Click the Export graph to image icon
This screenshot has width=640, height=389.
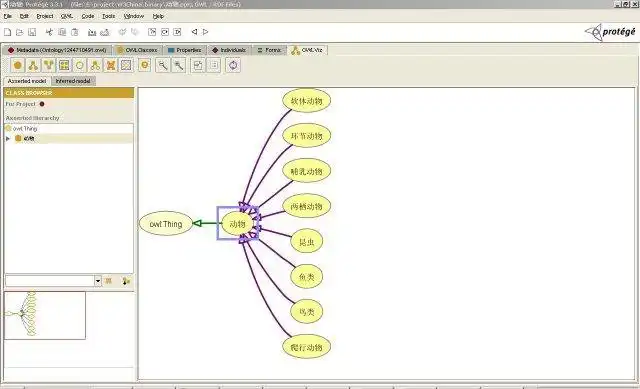pos(198,65)
